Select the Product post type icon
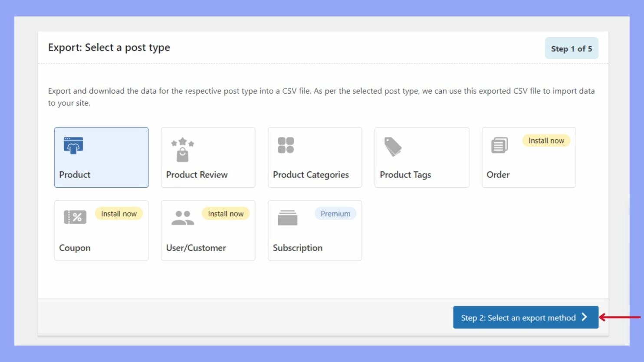Screen dimensions: 644x362 pos(73,146)
